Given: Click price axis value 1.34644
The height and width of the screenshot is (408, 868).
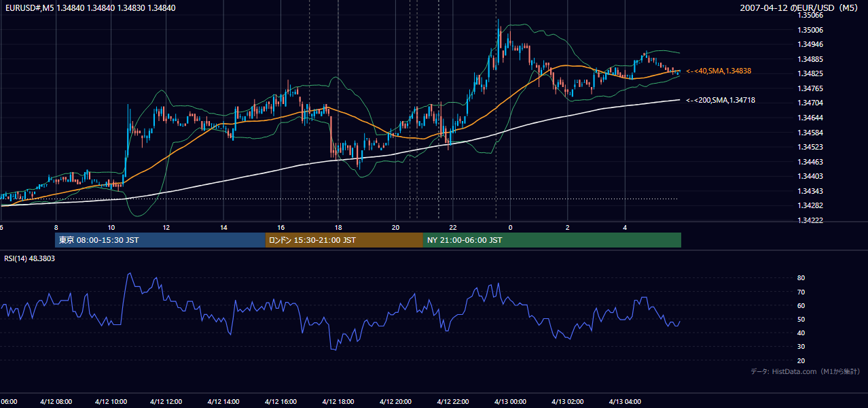Looking at the screenshot, I should pyautogui.click(x=810, y=118).
